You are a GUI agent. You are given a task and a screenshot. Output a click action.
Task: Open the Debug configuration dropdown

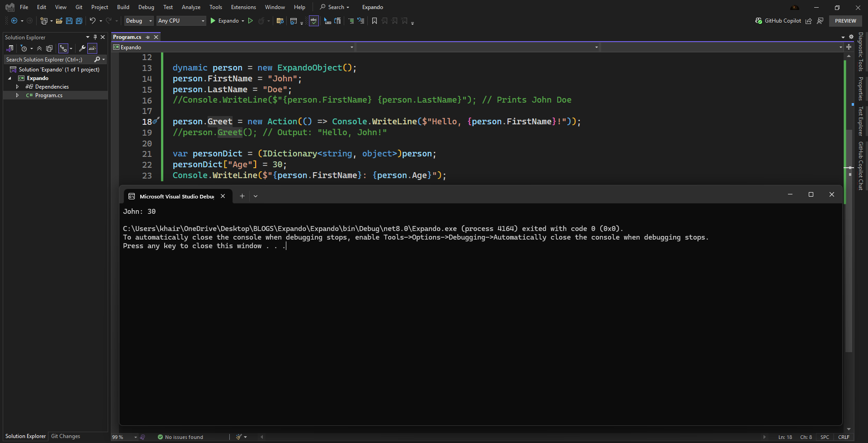[138, 21]
